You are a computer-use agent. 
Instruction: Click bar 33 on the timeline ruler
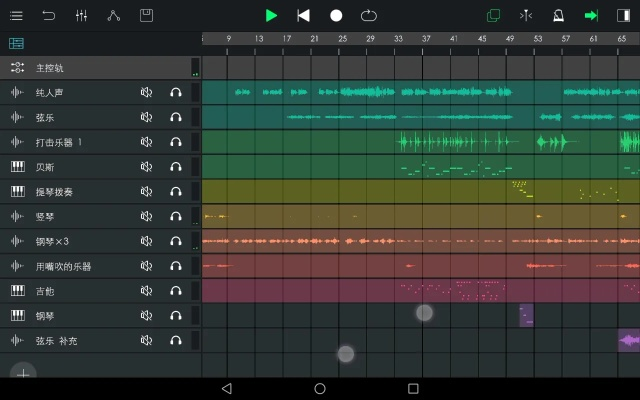coord(398,38)
